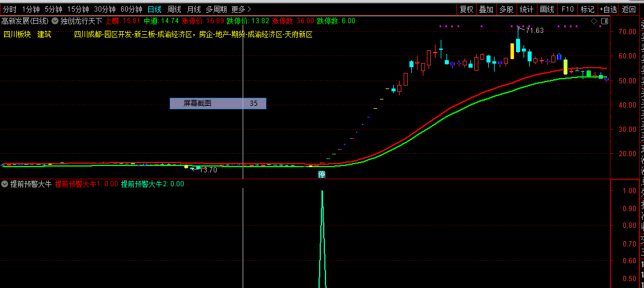Toggle the side panel layout icon
The height and width of the screenshot is (288, 644).
(604, 21)
